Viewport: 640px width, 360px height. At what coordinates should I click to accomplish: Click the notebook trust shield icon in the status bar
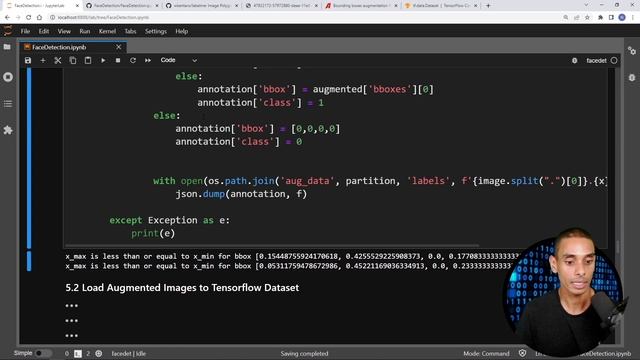pyautogui.click(x=522, y=353)
